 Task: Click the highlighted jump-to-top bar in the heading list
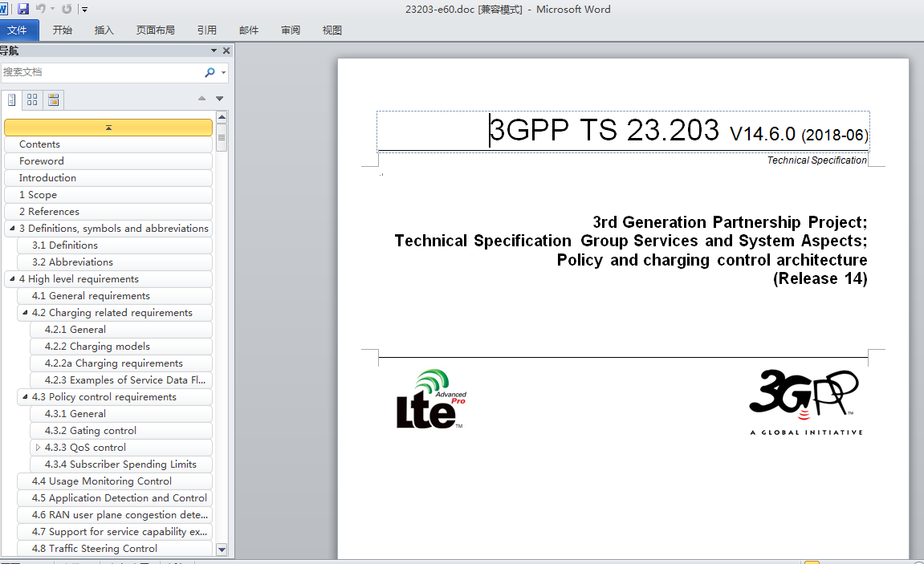(108, 128)
